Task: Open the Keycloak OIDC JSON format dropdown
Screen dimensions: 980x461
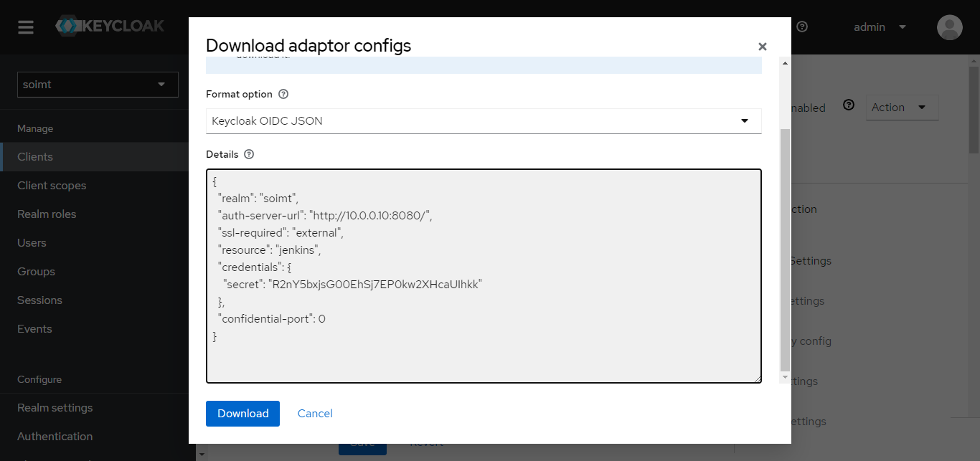Action: 483,121
